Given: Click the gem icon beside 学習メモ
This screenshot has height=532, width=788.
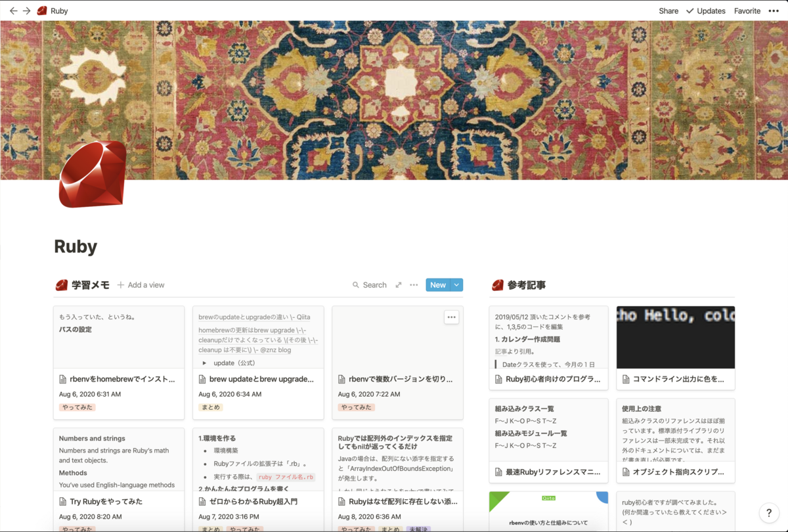Looking at the screenshot, I should 62,285.
